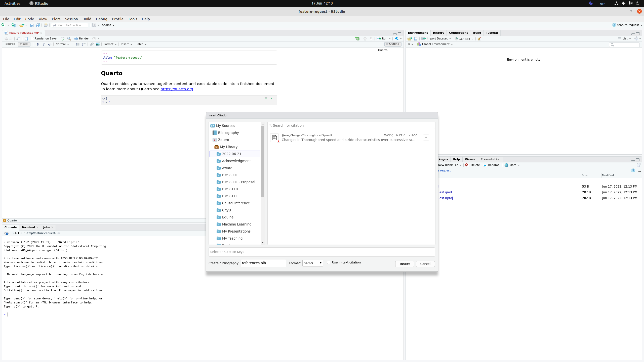Click the Bold formatting icon
This screenshot has width=644, height=362.
(37, 44)
